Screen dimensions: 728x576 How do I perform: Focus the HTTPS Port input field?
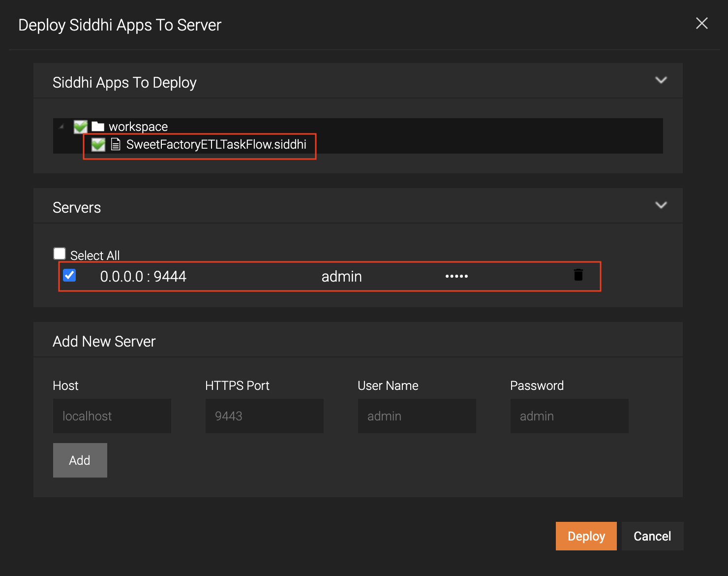click(x=265, y=416)
